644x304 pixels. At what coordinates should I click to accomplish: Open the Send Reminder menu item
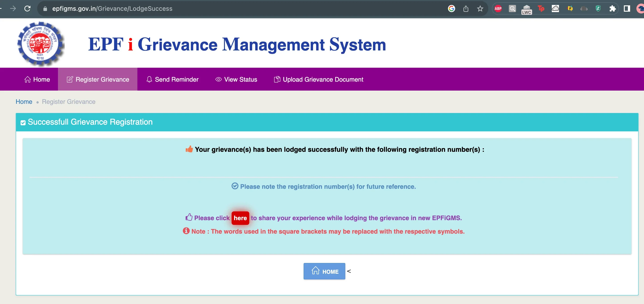coord(173,79)
